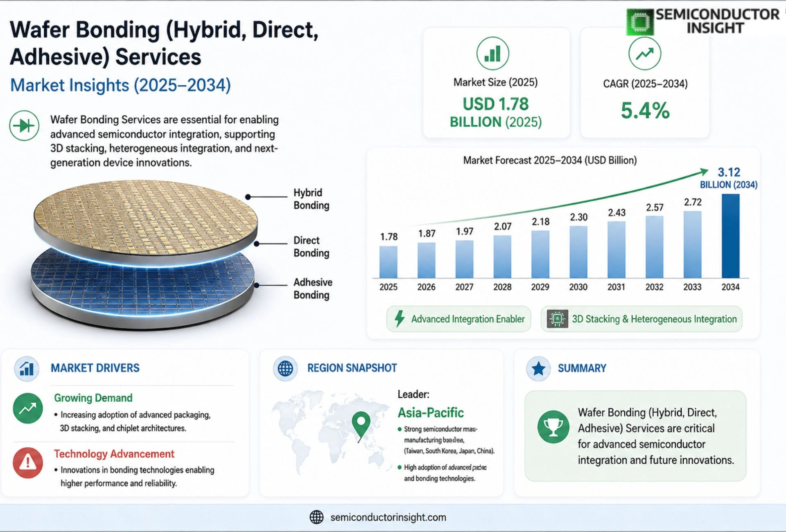Click the USD 1.78 BILLION (2025) value
Viewport: 786px width, 532px height.
click(496, 113)
